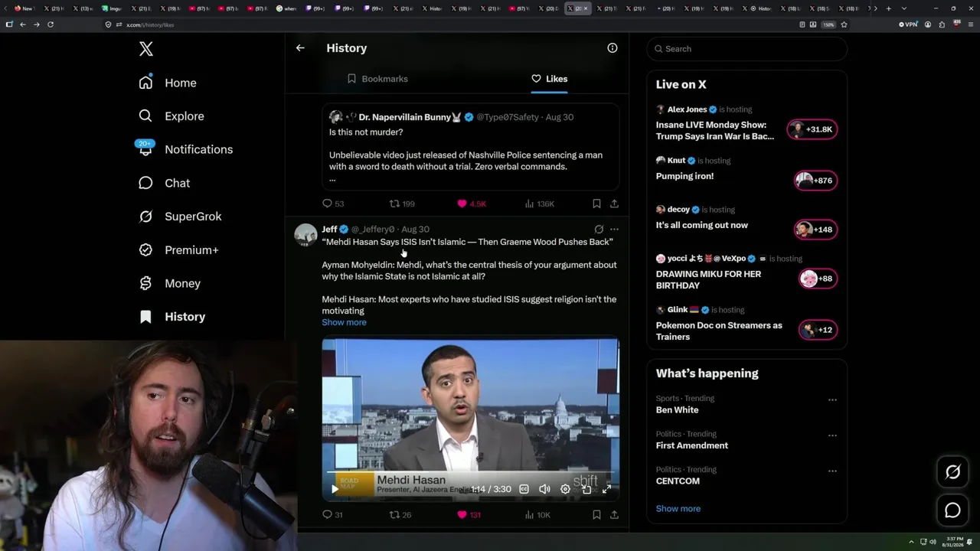The width and height of the screenshot is (980, 551).
Task: Unlike Jeff's post with 131 likes
Action: [x=469, y=515]
